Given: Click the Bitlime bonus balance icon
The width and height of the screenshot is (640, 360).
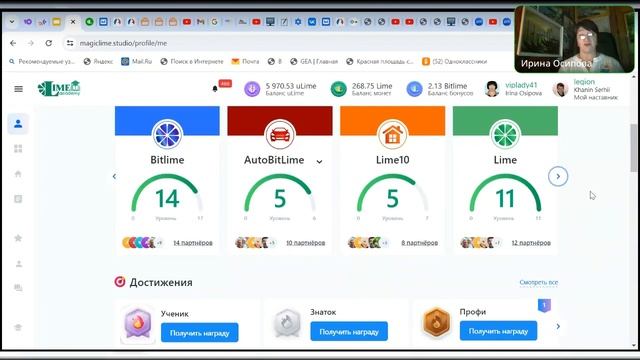Looking at the screenshot, I should pos(414,89).
